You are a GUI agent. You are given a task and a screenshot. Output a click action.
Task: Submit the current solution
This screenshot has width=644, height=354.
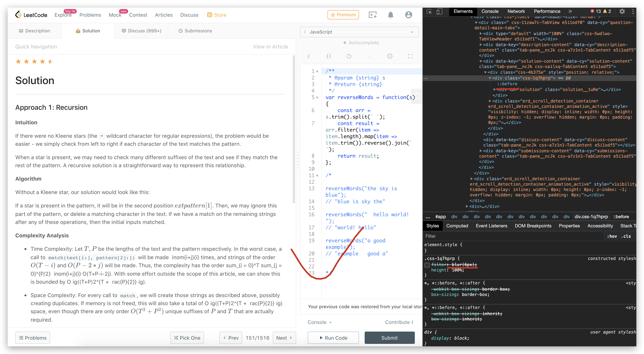[389, 338]
